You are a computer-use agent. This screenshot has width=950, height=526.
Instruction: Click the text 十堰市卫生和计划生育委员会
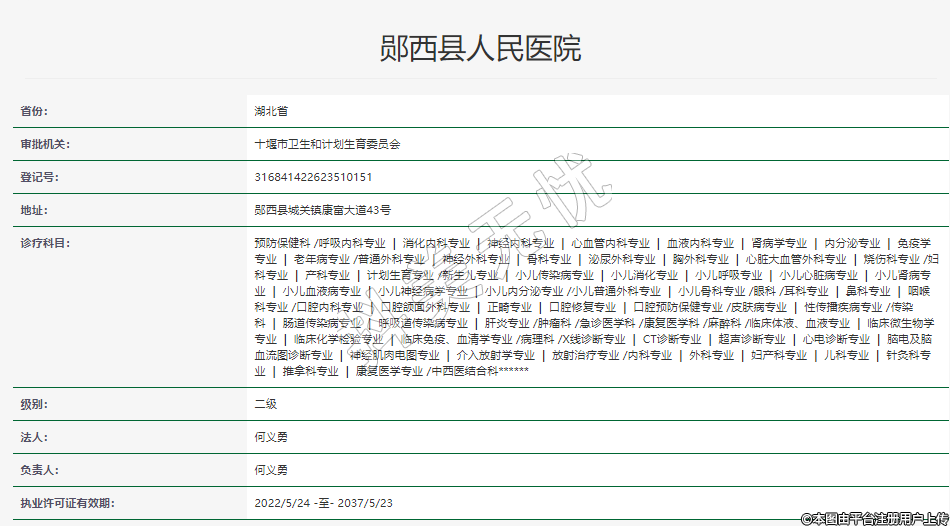327,144
